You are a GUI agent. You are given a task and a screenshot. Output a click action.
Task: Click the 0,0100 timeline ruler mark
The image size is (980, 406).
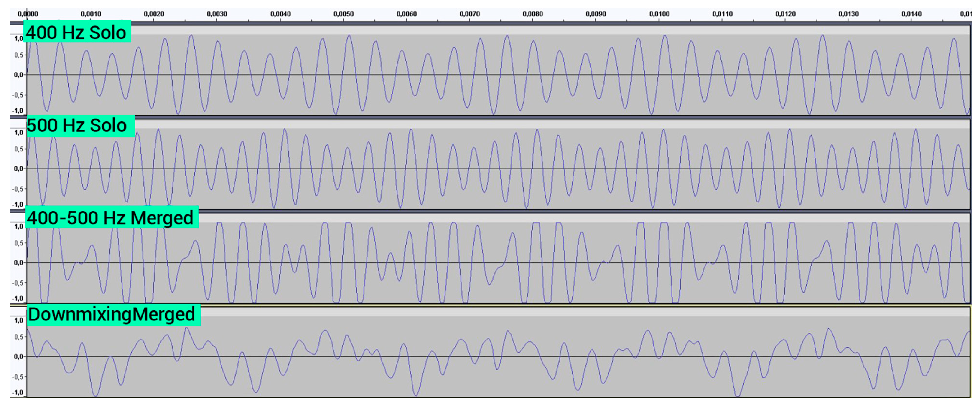[x=659, y=14]
